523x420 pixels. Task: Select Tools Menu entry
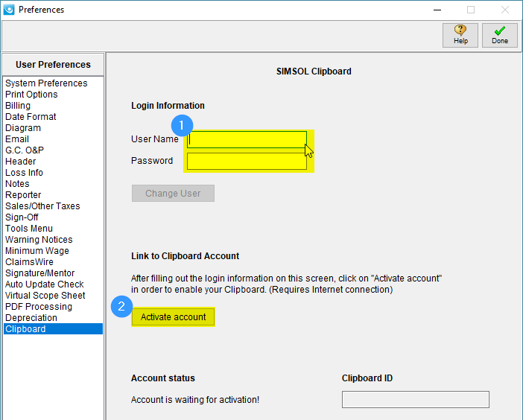53,229
